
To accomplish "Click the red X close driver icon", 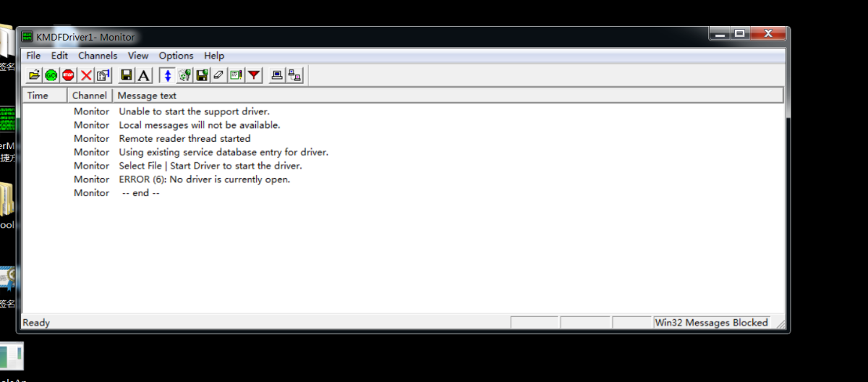I will tap(86, 75).
